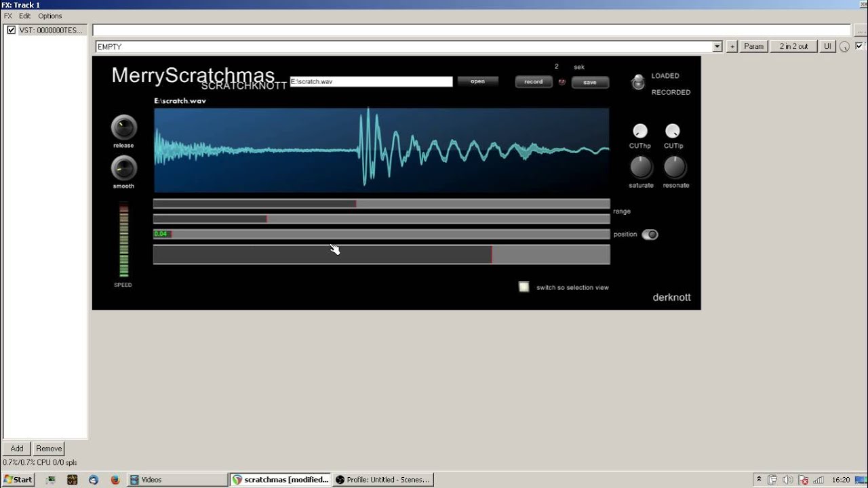Click the Winamp quick launch icon
Image resolution: width=868 pixels, height=488 pixels.
73,479
